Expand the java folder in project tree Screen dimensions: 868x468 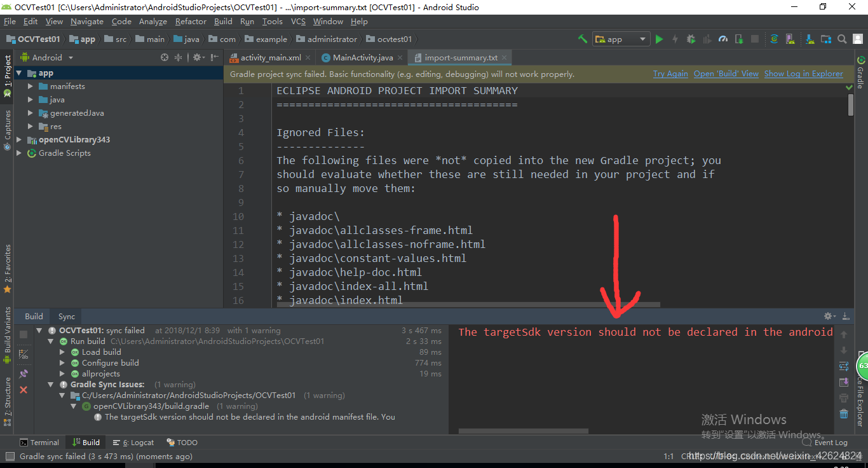click(x=31, y=99)
